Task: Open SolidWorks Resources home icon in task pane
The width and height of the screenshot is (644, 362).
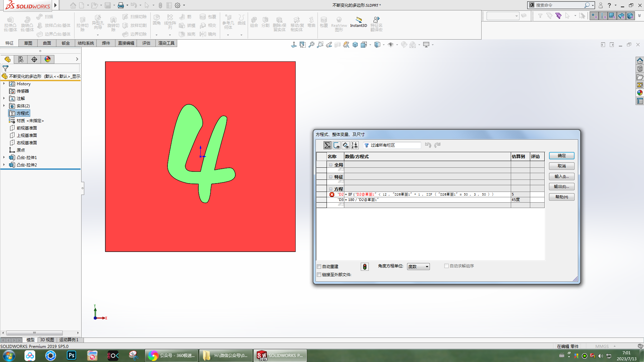Action: tap(640, 61)
